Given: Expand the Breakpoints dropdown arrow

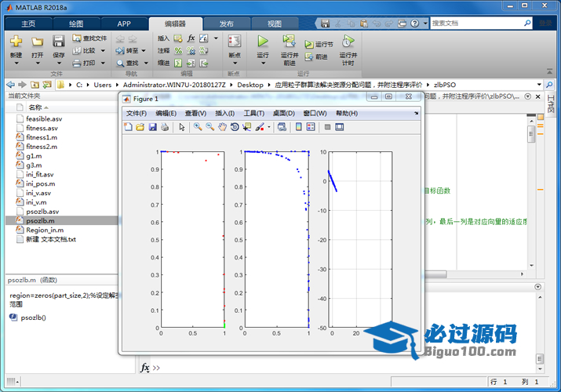Looking at the screenshot, I should coord(235,64).
